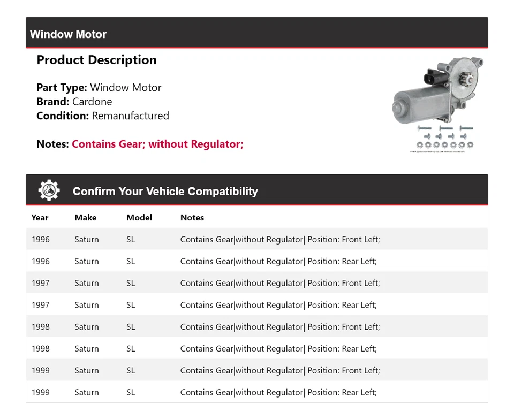Image resolution: width=514 pixels, height=420 pixels.
Task: Click the Remanufactured condition text
Action: pyautogui.click(x=130, y=116)
